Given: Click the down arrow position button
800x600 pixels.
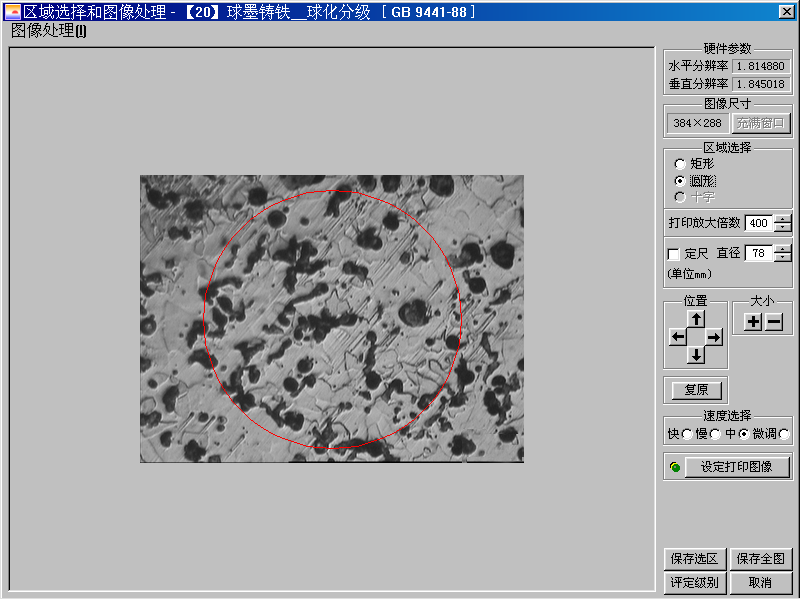Looking at the screenshot, I should (x=697, y=355).
